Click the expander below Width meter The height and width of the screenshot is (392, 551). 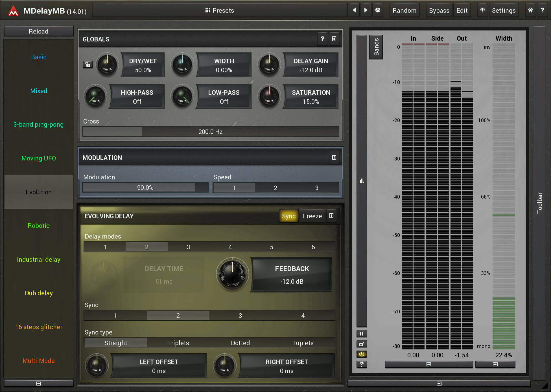(x=495, y=364)
